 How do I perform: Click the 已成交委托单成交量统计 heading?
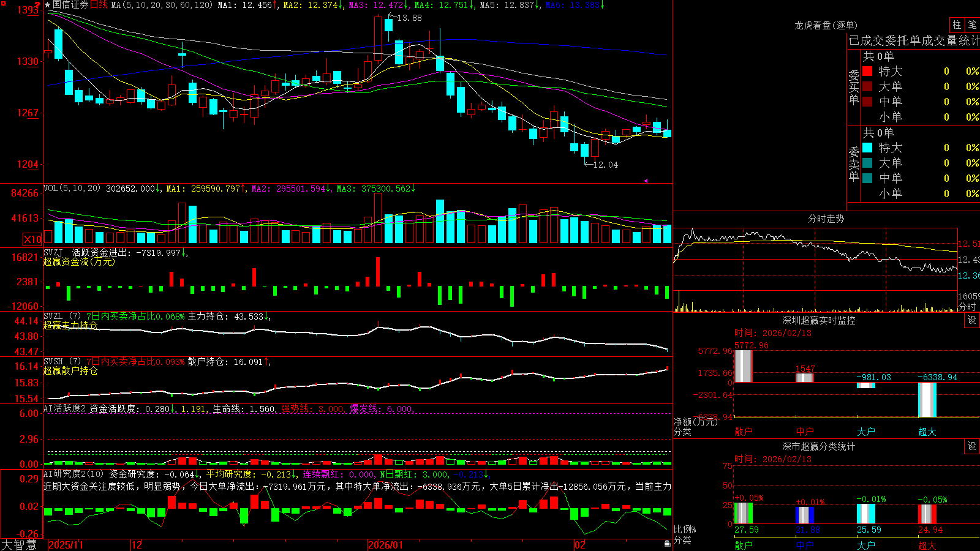tap(914, 40)
